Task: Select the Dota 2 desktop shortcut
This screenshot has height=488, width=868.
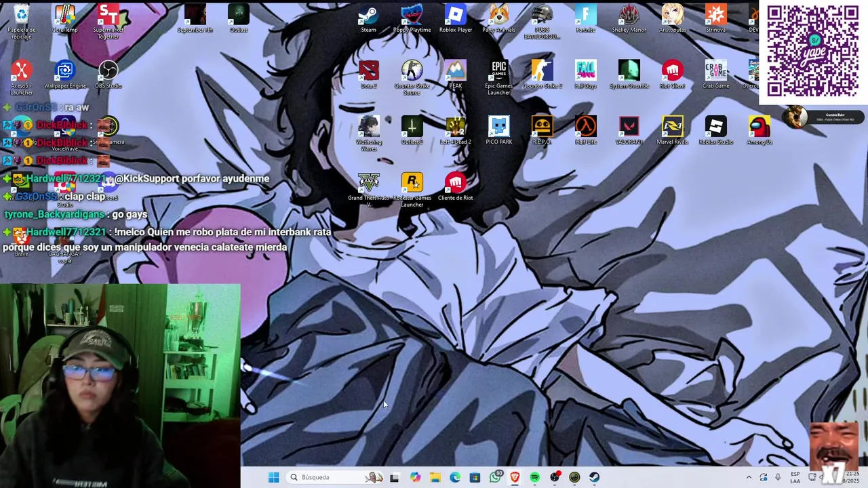Action: click(368, 75)
